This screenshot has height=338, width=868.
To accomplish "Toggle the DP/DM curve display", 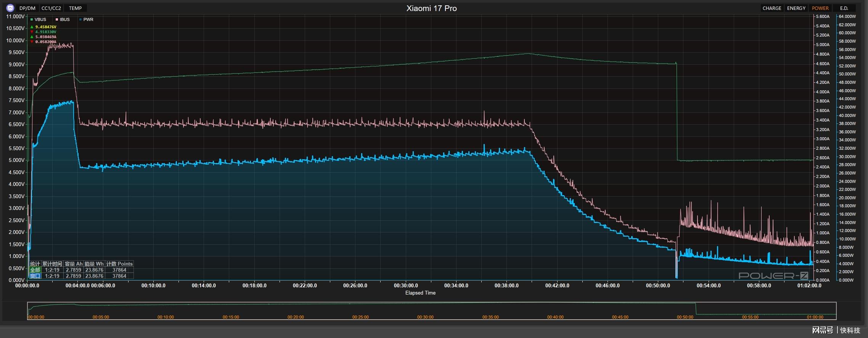I will 27,8.
